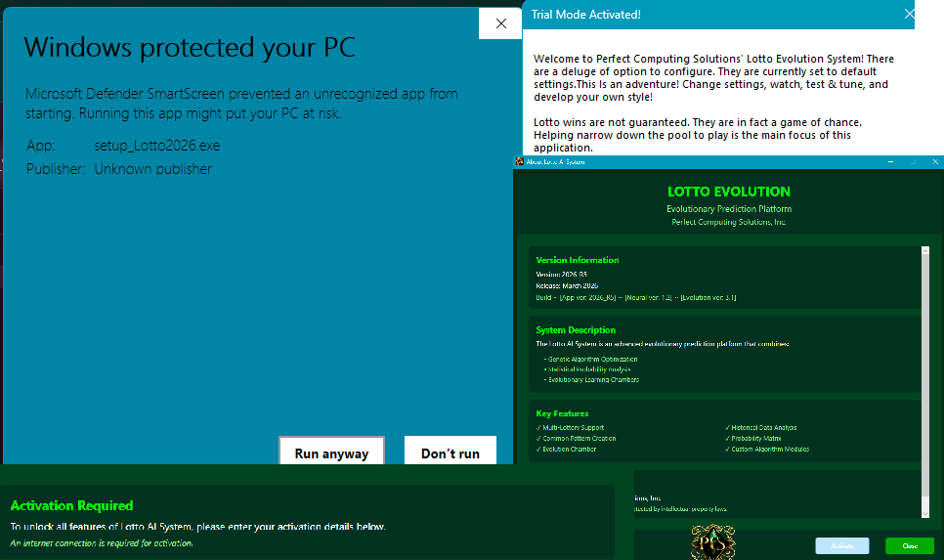Click the Microsoft Defender SmartScreen warning message
Screen dimensions: 944x560
point(241,104)
